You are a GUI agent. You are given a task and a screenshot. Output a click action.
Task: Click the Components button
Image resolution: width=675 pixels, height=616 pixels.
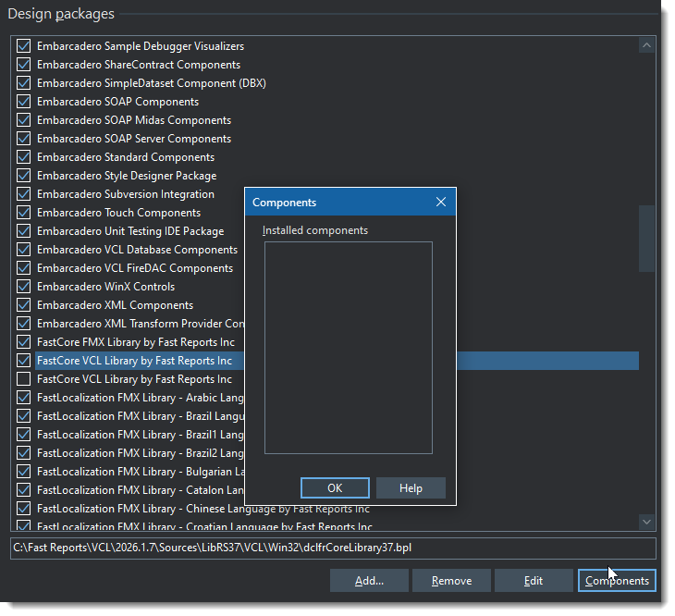coord(617,581)
